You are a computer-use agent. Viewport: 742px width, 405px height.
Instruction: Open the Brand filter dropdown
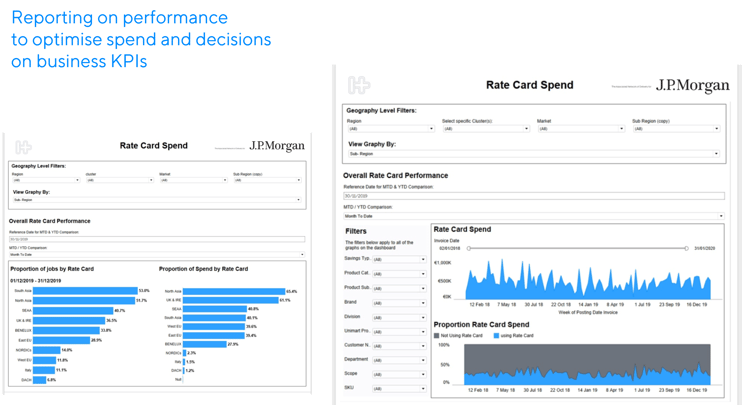tap(398, 301)
